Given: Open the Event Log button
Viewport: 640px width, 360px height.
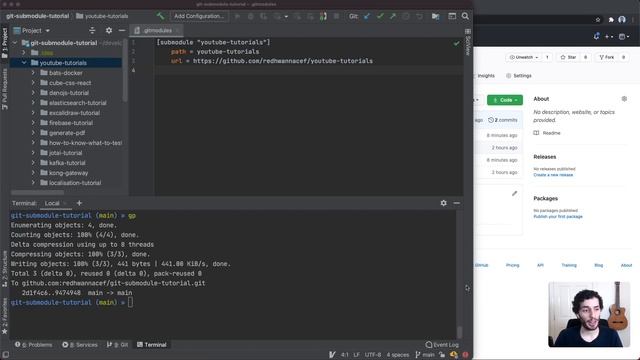Looking at the screenshot, I should 442,344.
